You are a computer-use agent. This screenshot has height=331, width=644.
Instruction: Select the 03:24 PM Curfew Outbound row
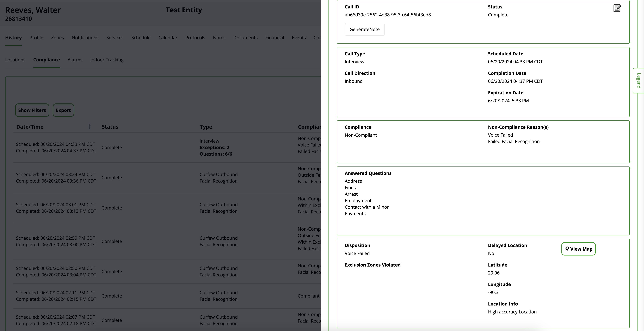150,178
